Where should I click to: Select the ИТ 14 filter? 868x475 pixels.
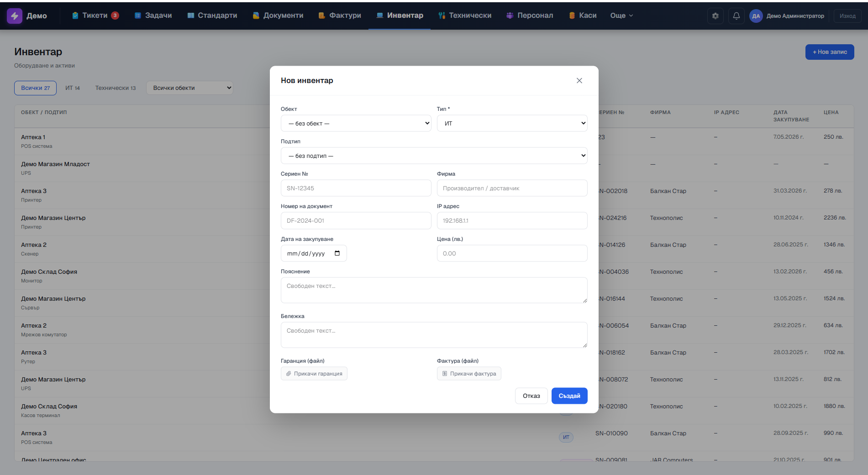coord(72,88)
